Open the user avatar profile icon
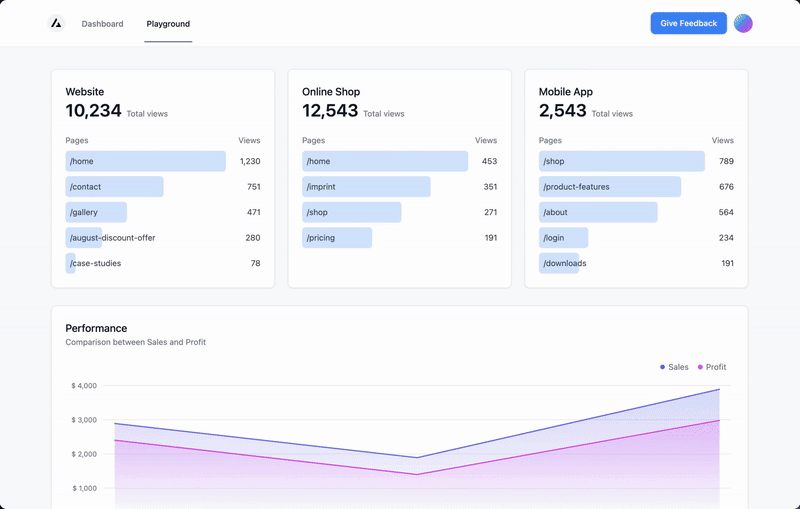 click(x=743, y=23)
